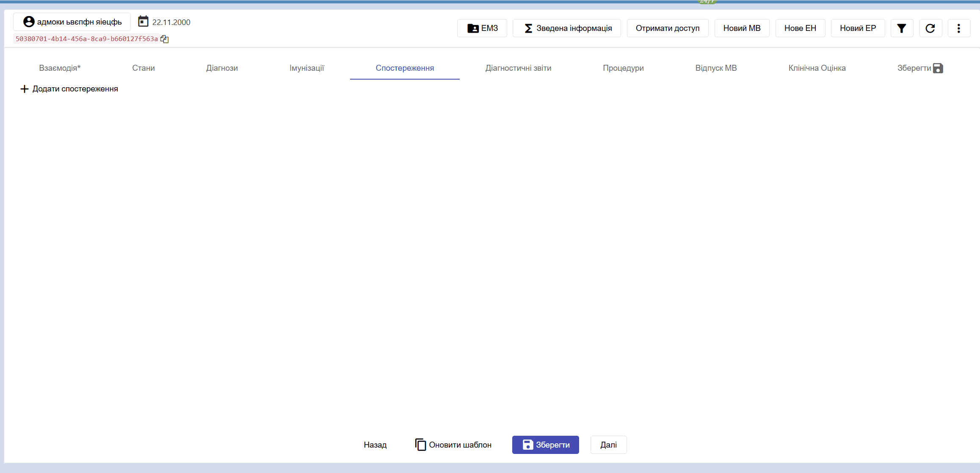Refresh the page with reload icon
Screen dimensions: 980x473
coord(930,28)
